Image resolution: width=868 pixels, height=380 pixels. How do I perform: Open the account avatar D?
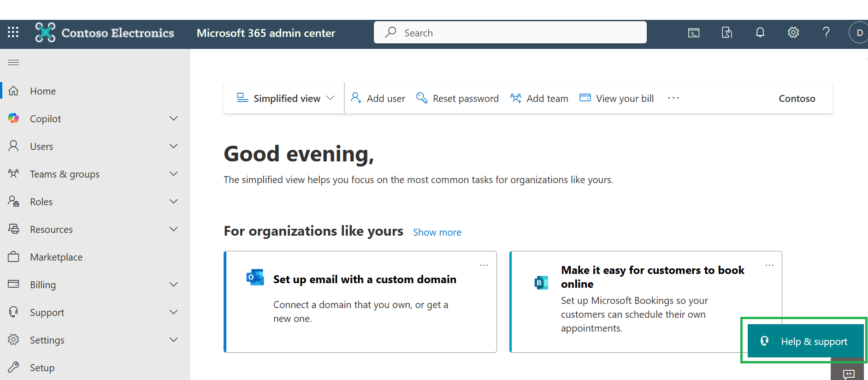coord(859,33)
